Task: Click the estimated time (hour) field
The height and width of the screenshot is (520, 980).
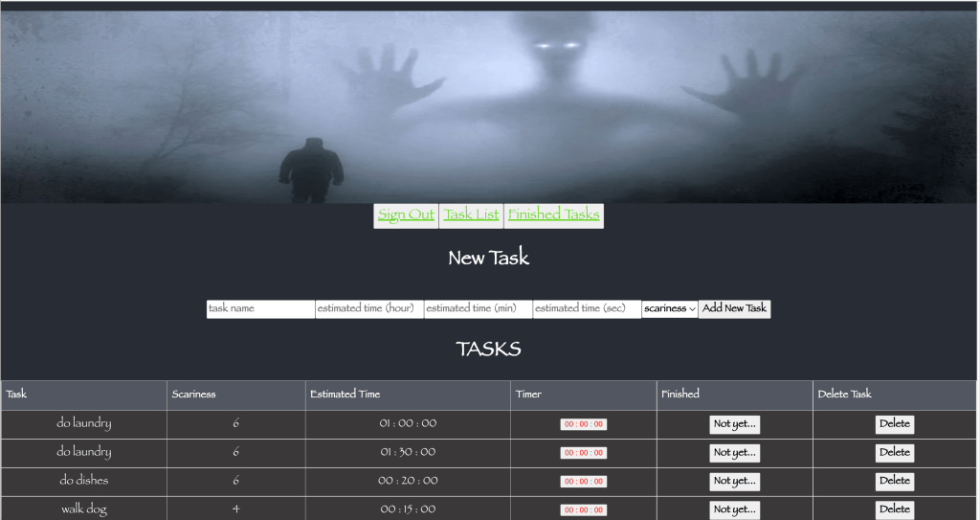Action: (369, 309)
